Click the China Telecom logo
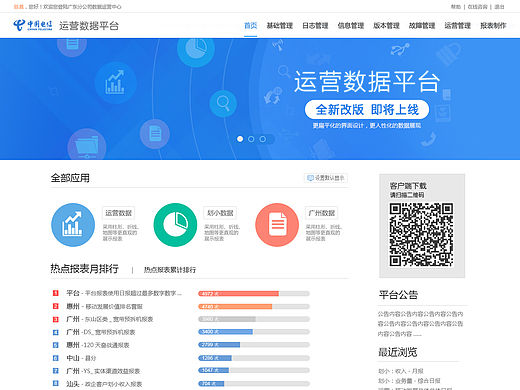 coord(33,25)
